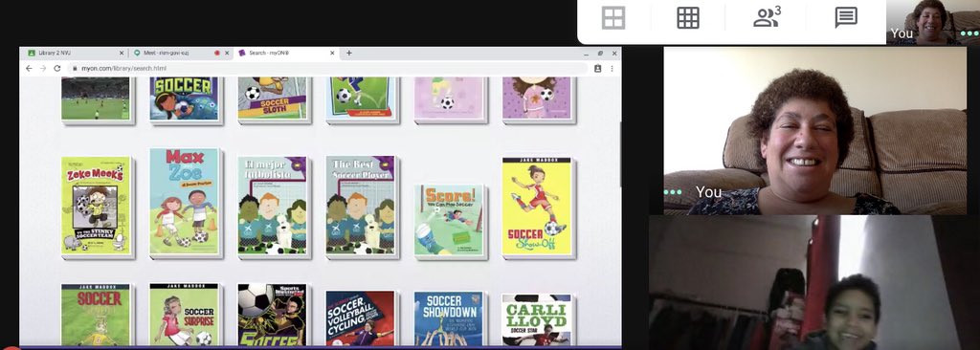Screen dimensions: 980x350
Task: Go back with the browser back arrow
Action: (x=29, y=68)
